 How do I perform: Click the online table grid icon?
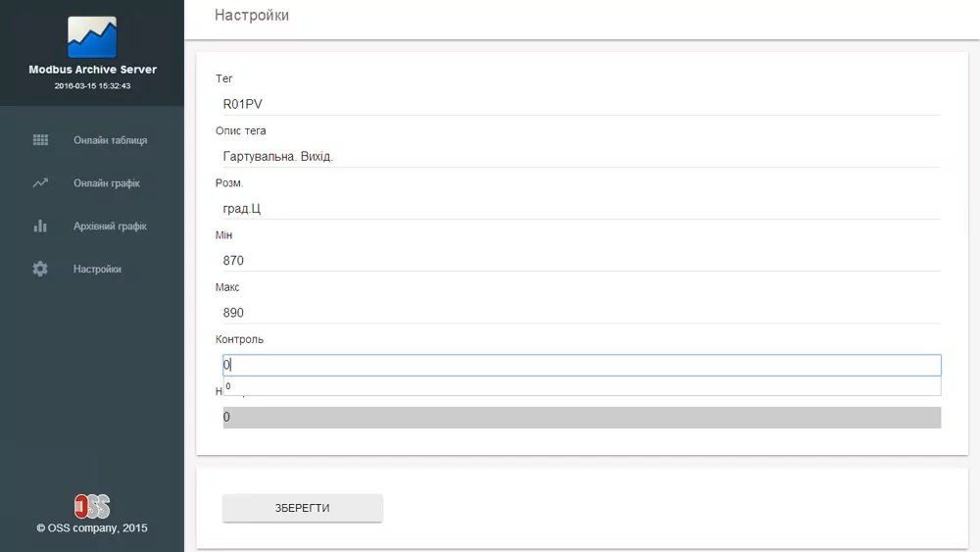tap(40, 140)
